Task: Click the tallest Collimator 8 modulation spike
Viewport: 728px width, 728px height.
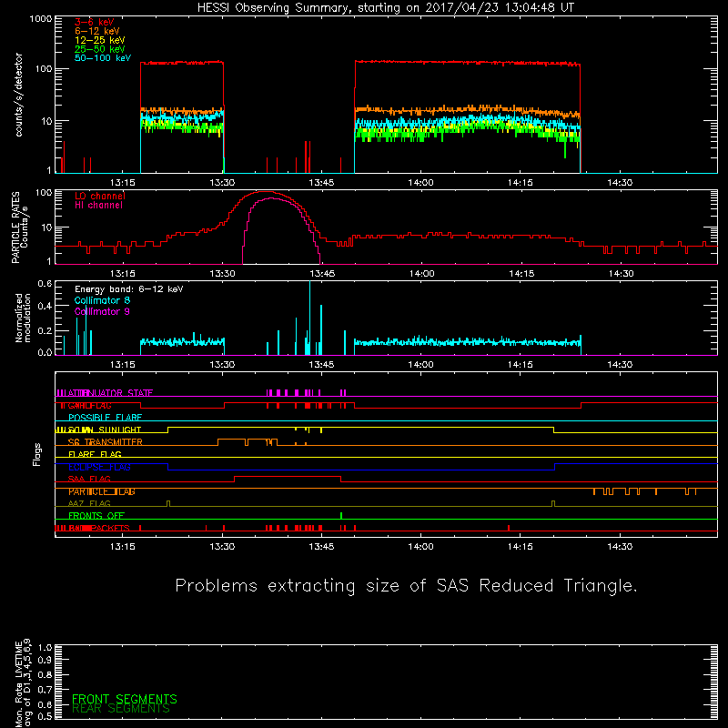Action: (309, 318)
